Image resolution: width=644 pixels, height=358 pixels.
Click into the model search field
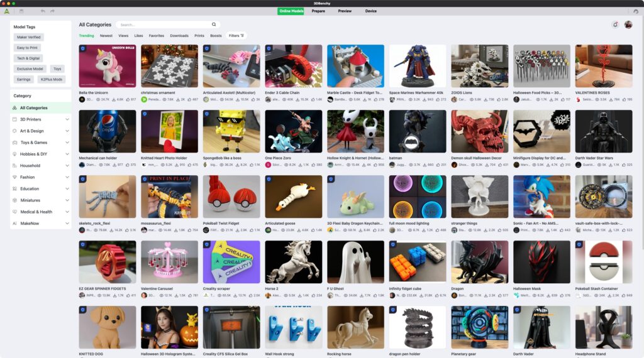click(164, 24)
